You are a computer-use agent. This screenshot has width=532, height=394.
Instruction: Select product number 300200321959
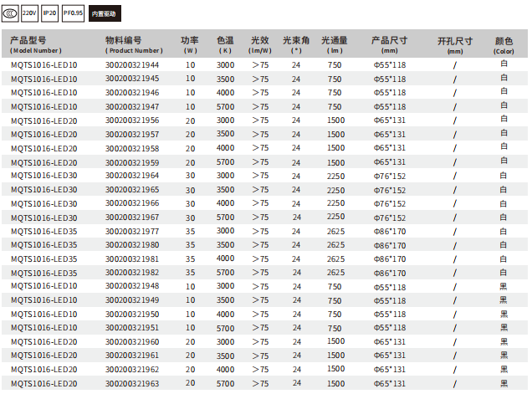click(x=132, y=162)
